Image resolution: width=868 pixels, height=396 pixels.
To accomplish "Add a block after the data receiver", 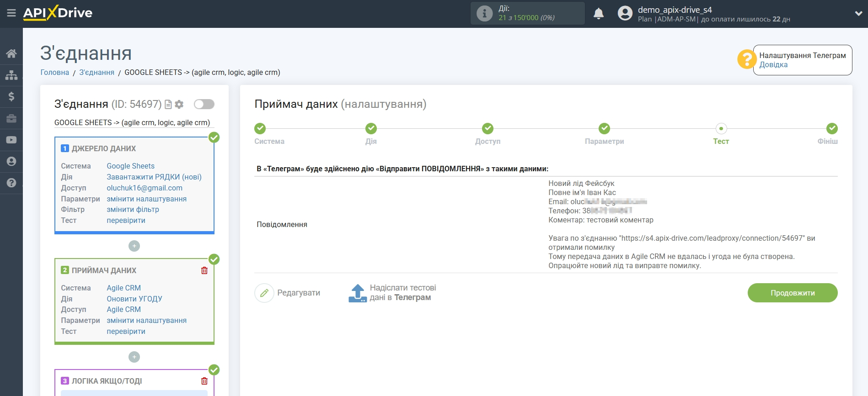I will [134, 357].
